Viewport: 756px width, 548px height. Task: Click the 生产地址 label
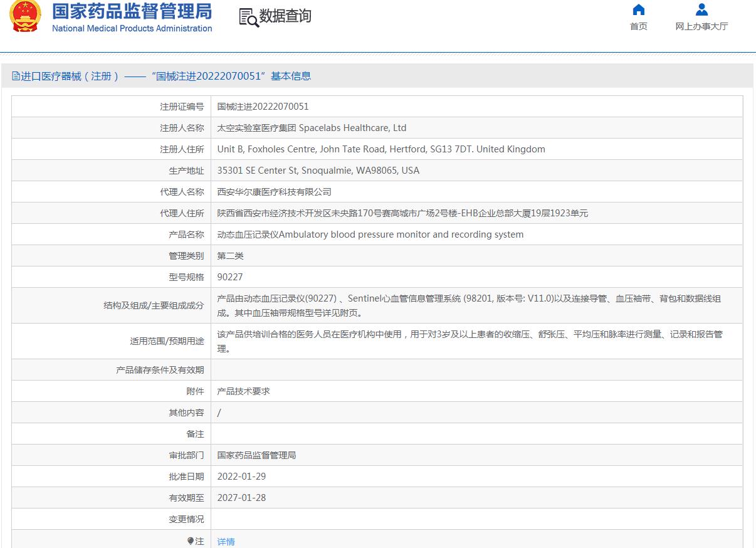[x=186, y=171]
